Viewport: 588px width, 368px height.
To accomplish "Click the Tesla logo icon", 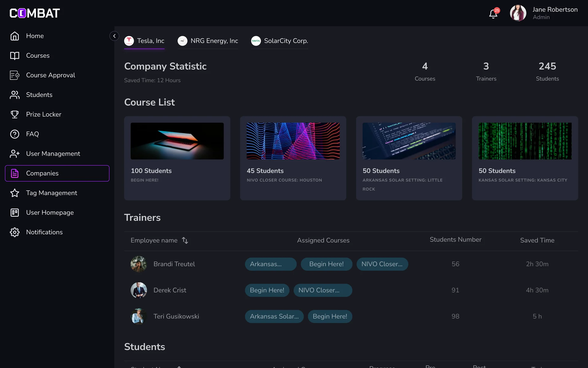I will click(x=129, y=41).
